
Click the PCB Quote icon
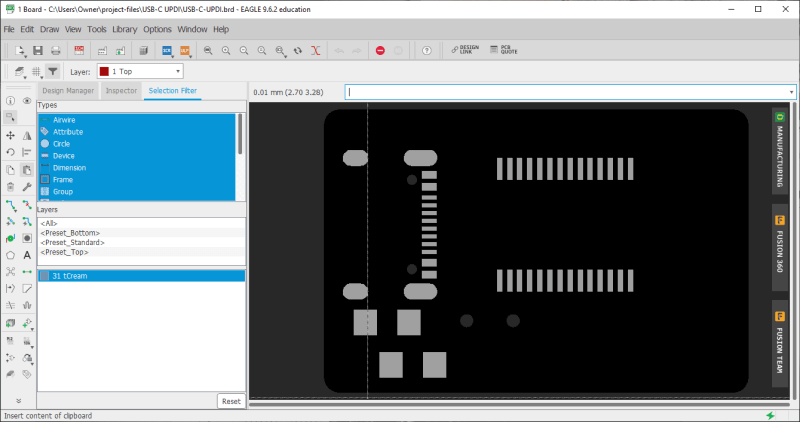coord(503,50)
